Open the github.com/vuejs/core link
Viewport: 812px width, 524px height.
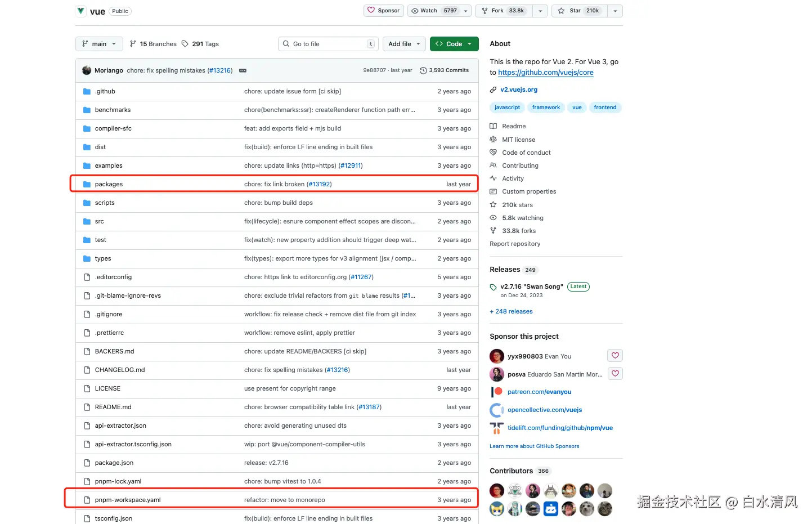(545, 73)
